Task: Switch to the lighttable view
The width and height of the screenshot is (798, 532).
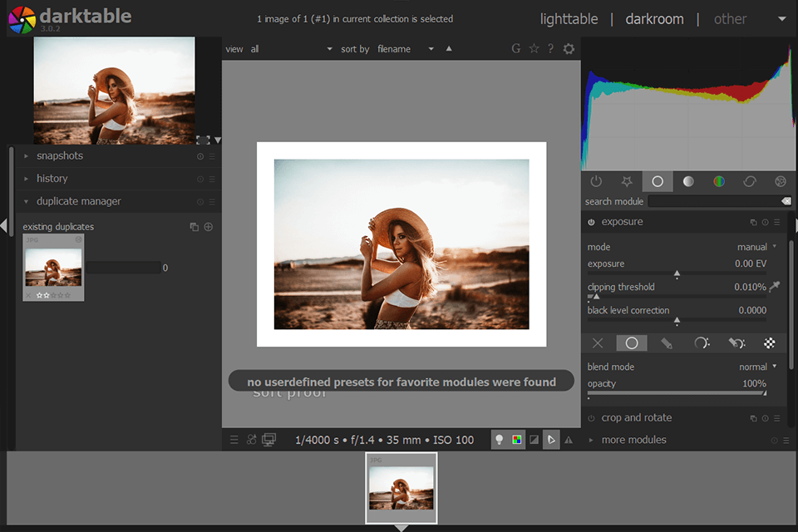Action: (x=569, y=18)
